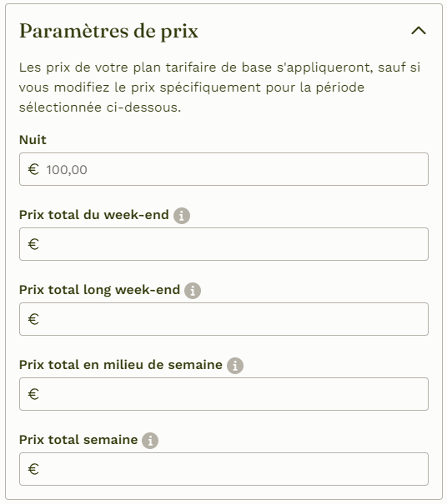This screenshot has height=504, width=447.
Task: Click the euro symbol in the week-end price field
Action: pos(33,244)
